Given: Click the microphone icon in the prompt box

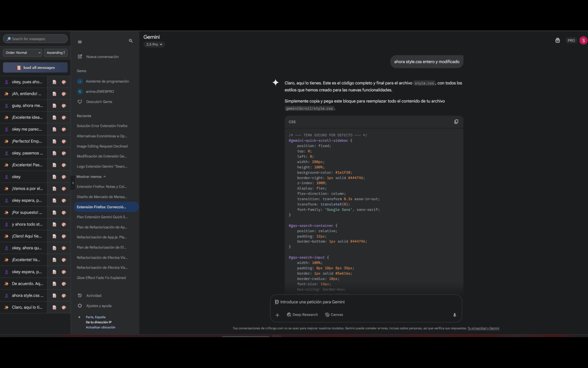Looking at the screenshot, I should pyautogui.click(x=455, y=315).
